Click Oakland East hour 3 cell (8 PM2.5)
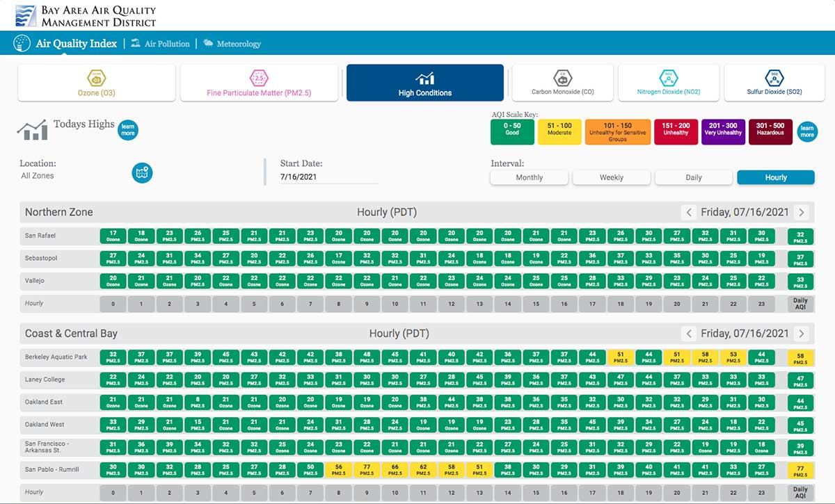 click(x=198, y=402)
